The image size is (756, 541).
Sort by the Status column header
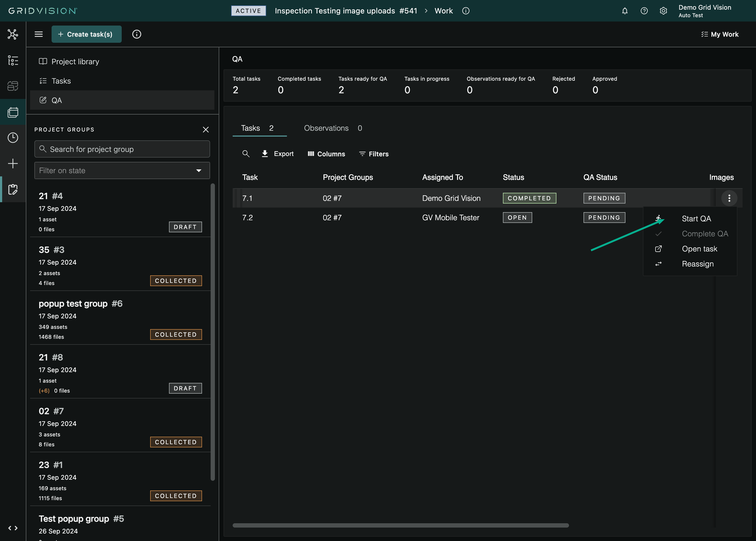click(513, 177)
